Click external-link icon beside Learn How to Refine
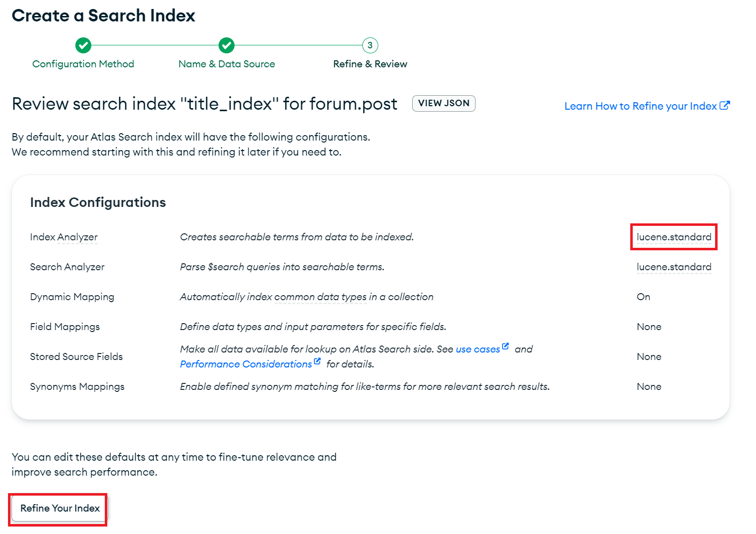This screenshot has height=534, width=756. 725,106
